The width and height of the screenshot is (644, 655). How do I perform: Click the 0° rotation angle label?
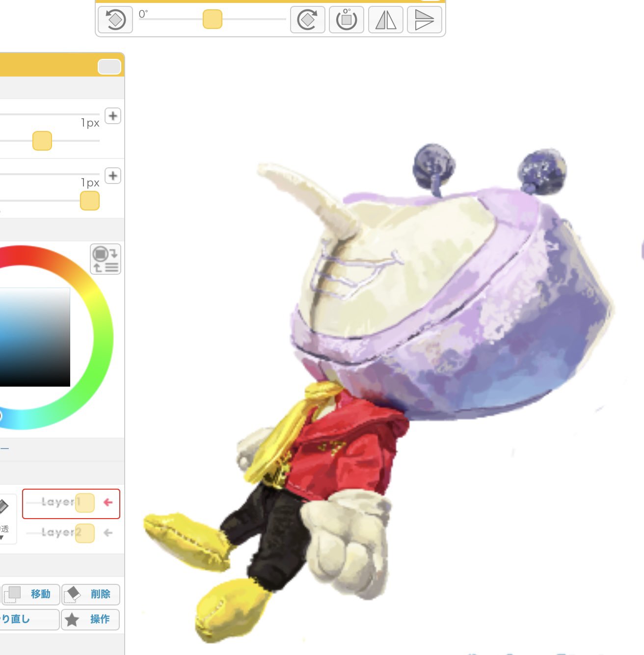[x=143, y=14]
